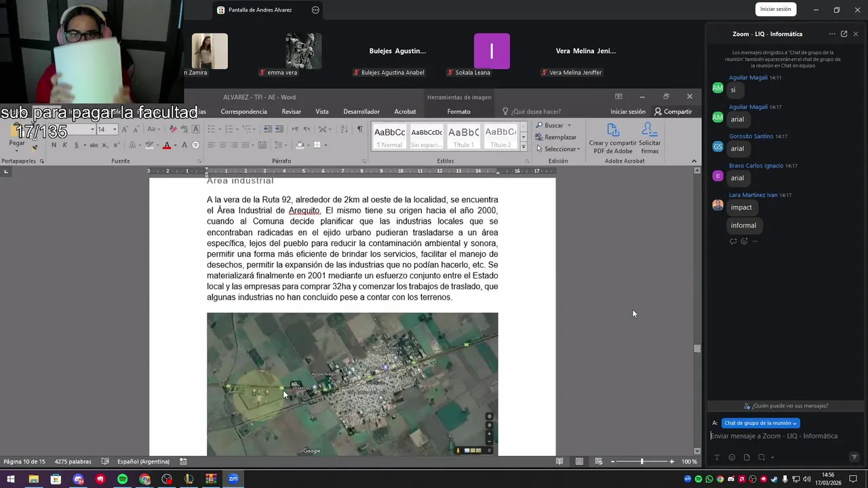868x488 pixels.
Task: Reply to Lara Martinez's informal message
Action: pyautogui.click(x=733, y=241)
